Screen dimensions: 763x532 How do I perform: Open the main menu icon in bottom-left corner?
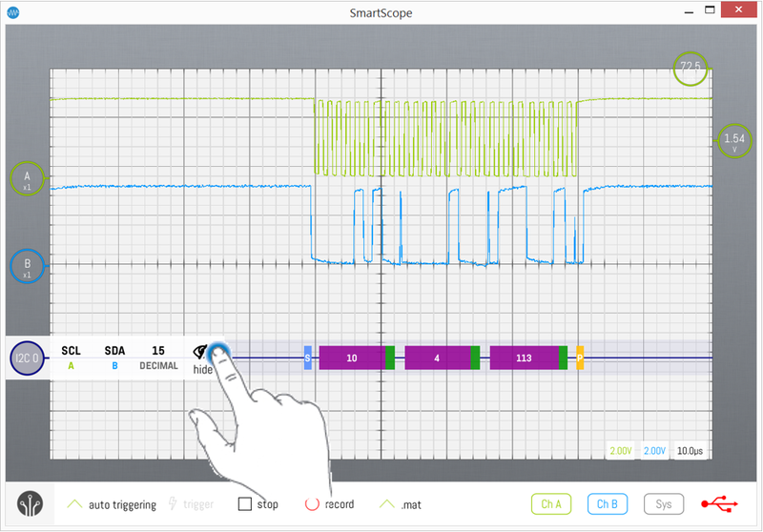(x=30, y=504)
